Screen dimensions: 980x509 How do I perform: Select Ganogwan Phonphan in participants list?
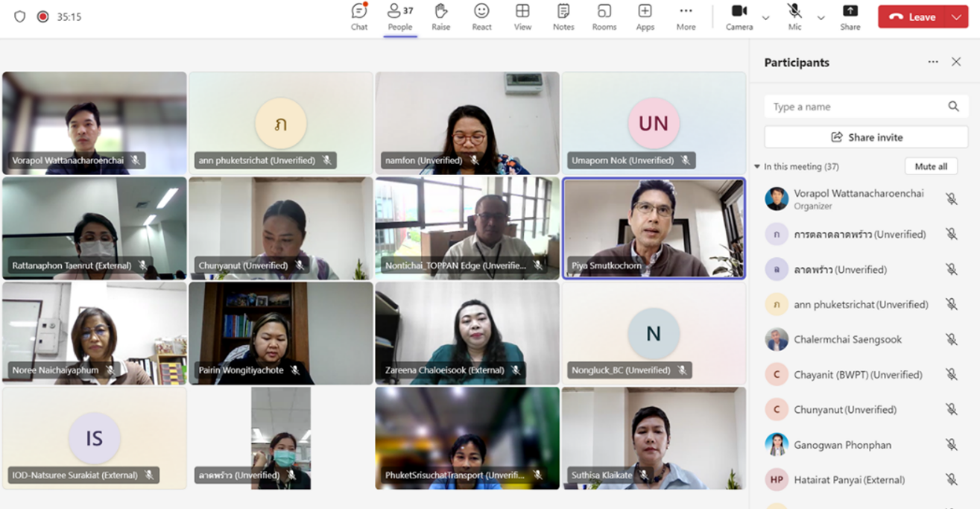864,445
